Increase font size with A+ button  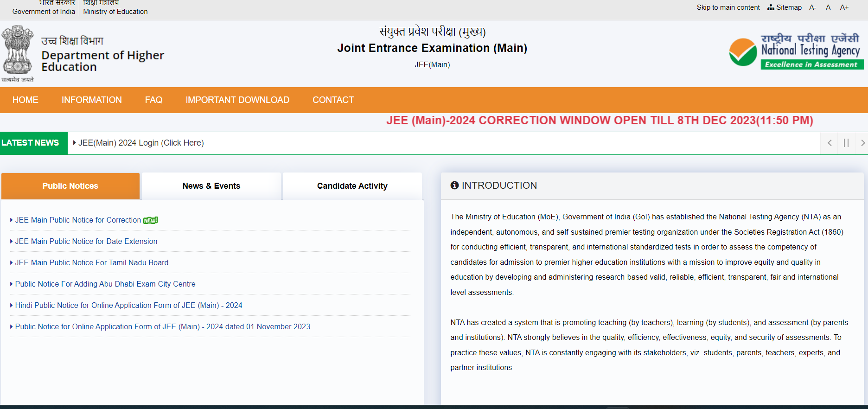844,7
